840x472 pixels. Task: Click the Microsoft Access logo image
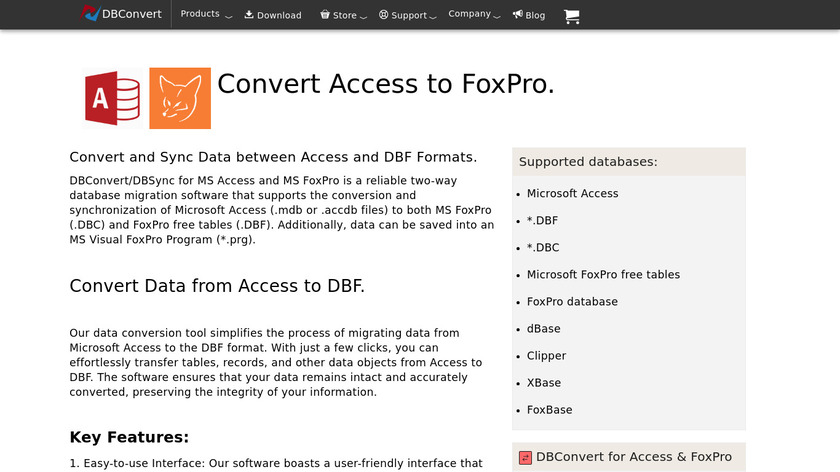point(112,98)
